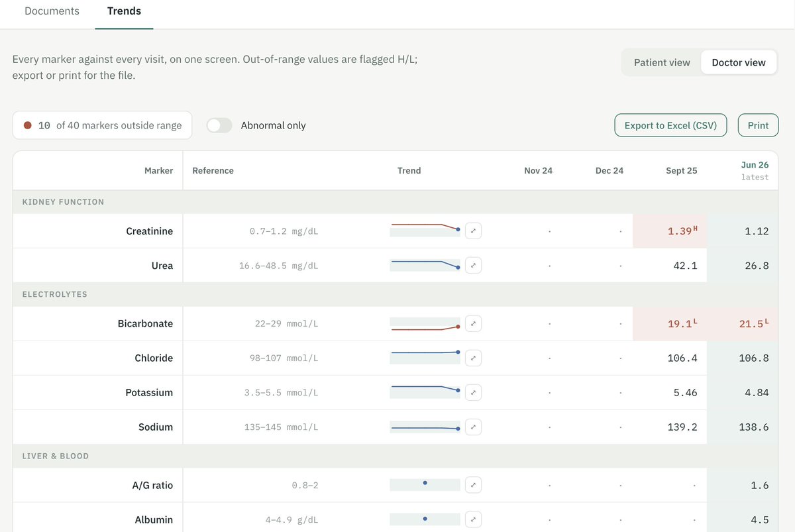This screenshot has width=795, height=532.
Task: Click reference range 3.5–5.5 mmol/L
Action: pos(281,393)
